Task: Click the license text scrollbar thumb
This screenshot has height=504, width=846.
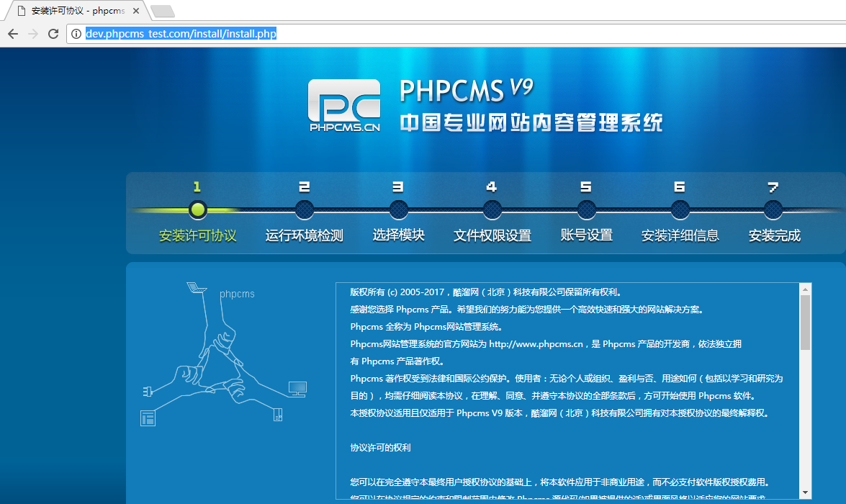Action: tap(805, 323)
